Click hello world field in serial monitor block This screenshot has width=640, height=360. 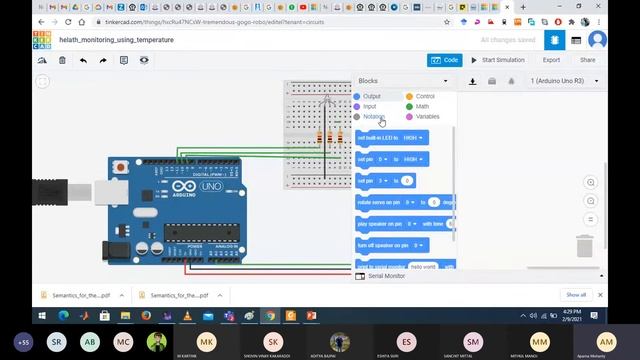coord(423,267)
